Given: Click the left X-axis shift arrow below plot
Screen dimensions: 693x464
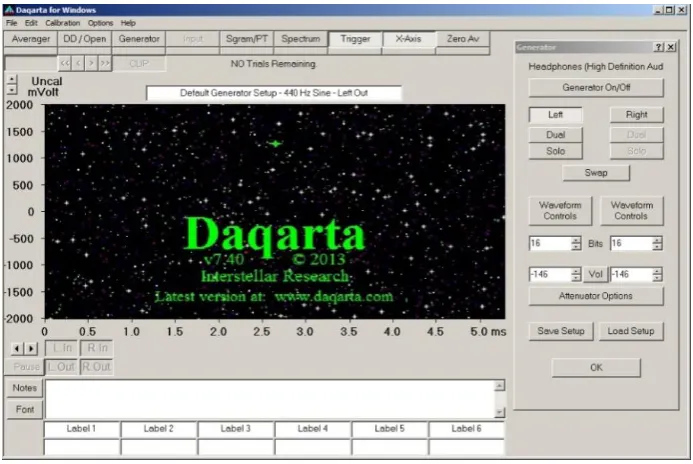Looking at the screenshot, I should [17, 349].
